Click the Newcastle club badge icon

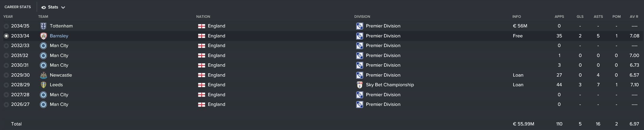pyautogui.click(x=43, y=75)
